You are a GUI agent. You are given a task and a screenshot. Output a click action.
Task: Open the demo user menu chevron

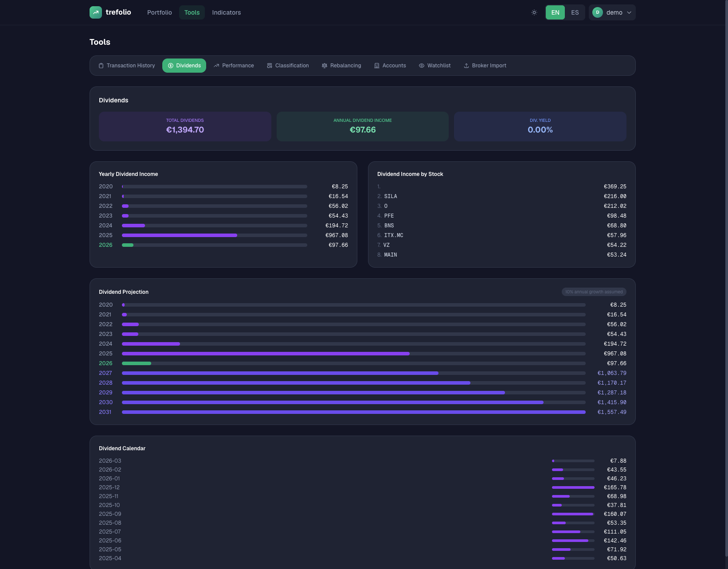(x=629, y=12)
